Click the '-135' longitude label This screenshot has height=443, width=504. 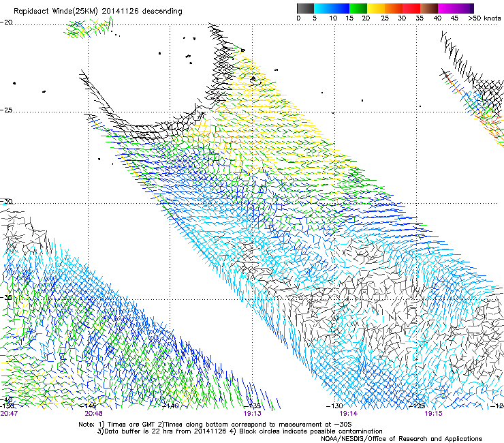pyautogui.click(x=252, y=406)
